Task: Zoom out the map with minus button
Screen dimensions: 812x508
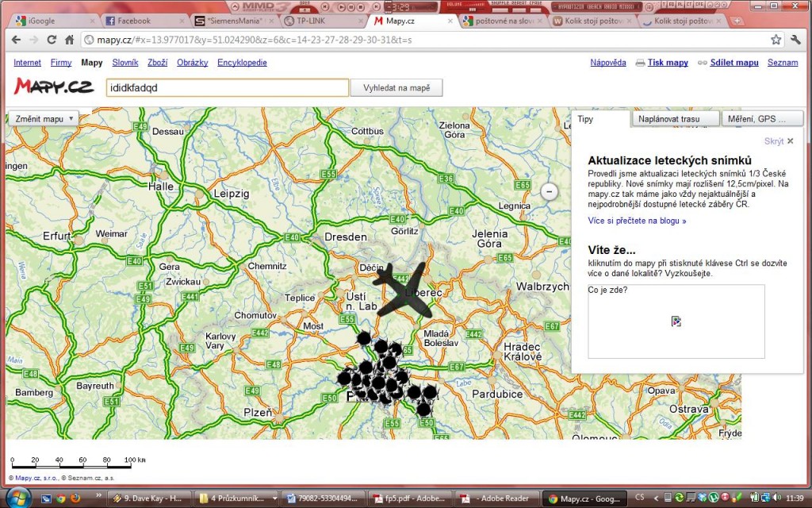Action: (550, 191)
